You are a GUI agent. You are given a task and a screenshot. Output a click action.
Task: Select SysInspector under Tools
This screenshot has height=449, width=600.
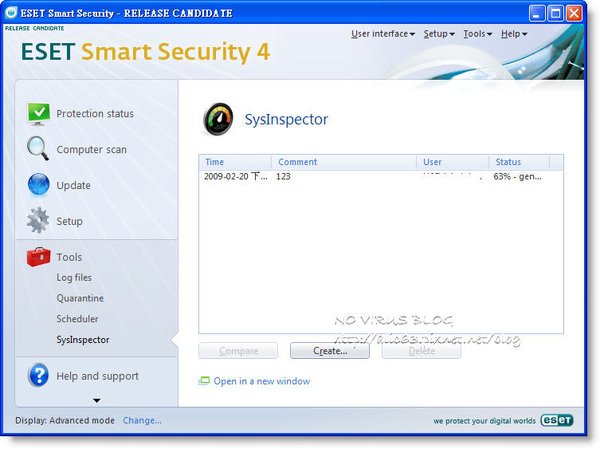pos(83,340)
